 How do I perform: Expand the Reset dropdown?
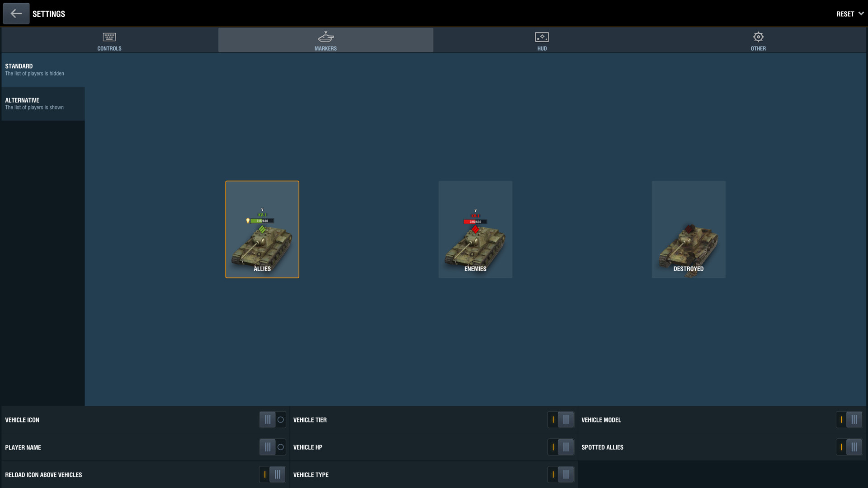[x=850, y=14]
